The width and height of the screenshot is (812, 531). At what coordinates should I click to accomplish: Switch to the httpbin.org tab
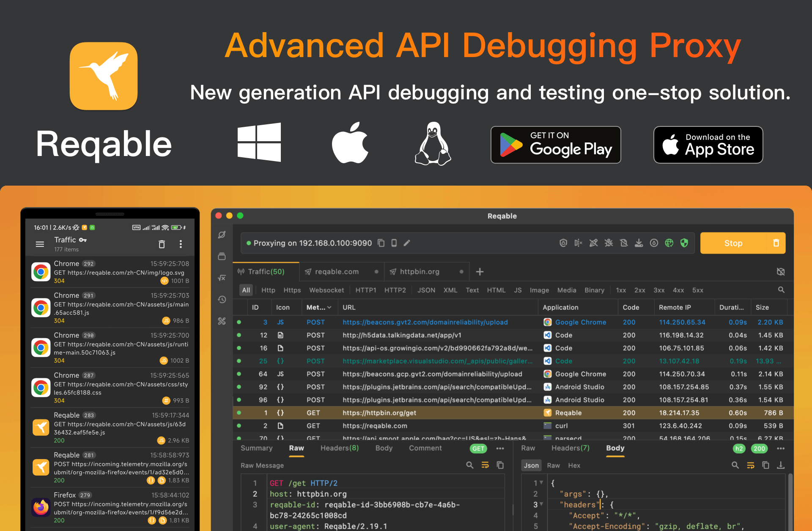coord(419,272)
